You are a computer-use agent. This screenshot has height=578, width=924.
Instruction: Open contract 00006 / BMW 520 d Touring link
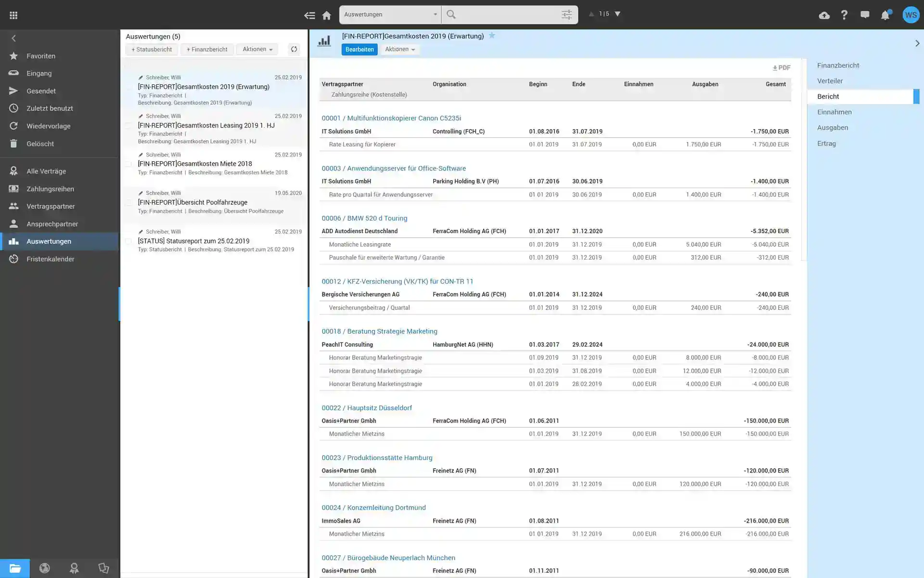coord(364,218)
